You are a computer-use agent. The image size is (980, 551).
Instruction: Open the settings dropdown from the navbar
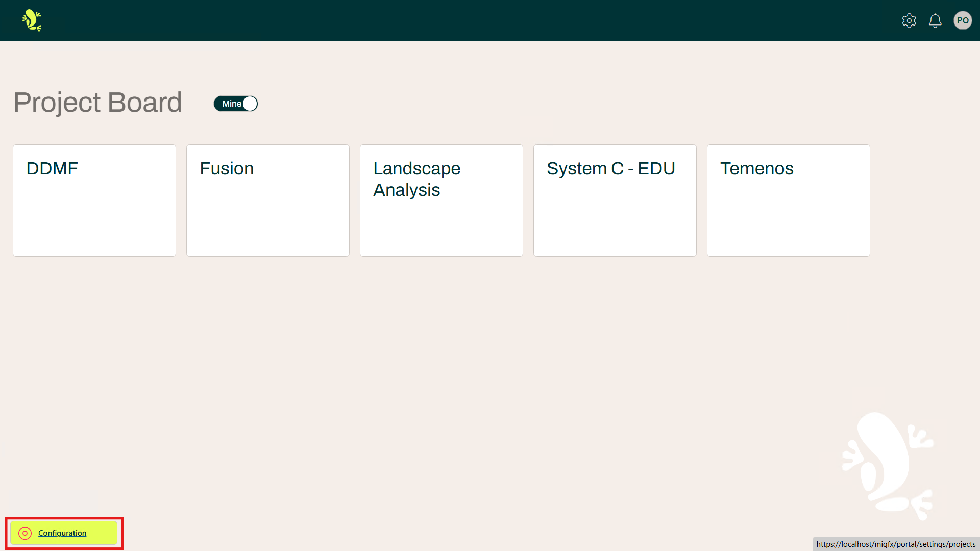pos(909,20)
